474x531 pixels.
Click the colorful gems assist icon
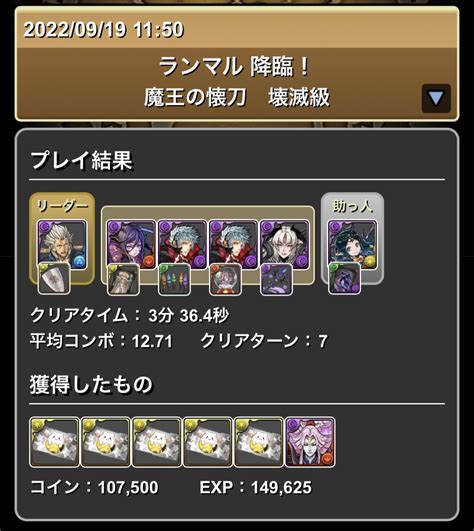174,279
